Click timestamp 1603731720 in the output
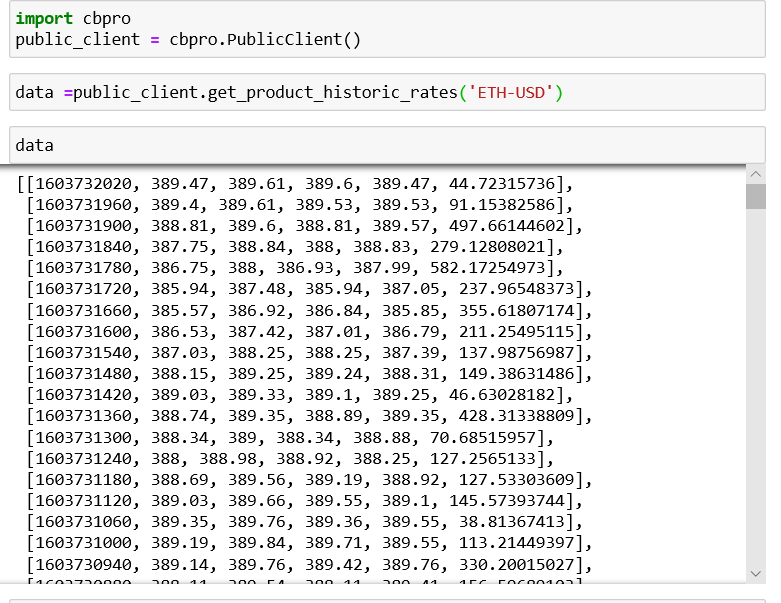 coord(83,289)
